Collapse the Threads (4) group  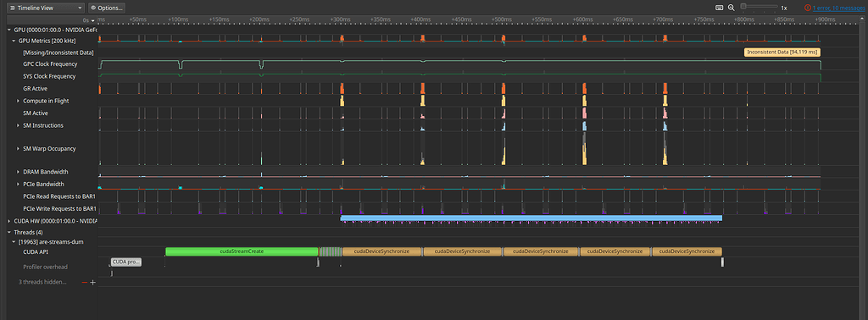click(9, 232)
